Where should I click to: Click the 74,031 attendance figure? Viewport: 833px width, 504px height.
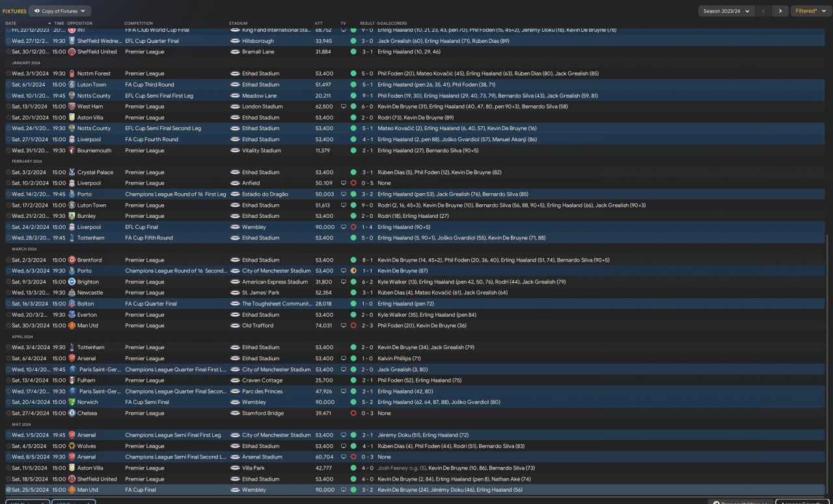(323, 326)
